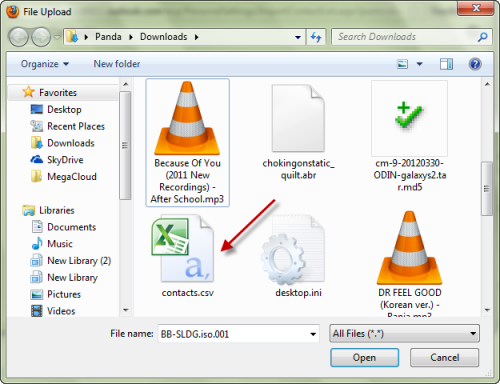Click the SkyDrive cloud icon

(37, 159)
